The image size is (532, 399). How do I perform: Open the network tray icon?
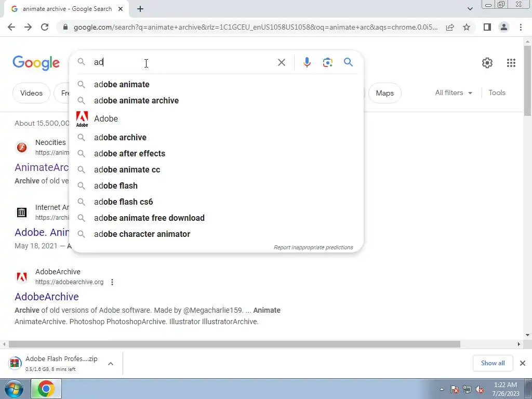467,390
